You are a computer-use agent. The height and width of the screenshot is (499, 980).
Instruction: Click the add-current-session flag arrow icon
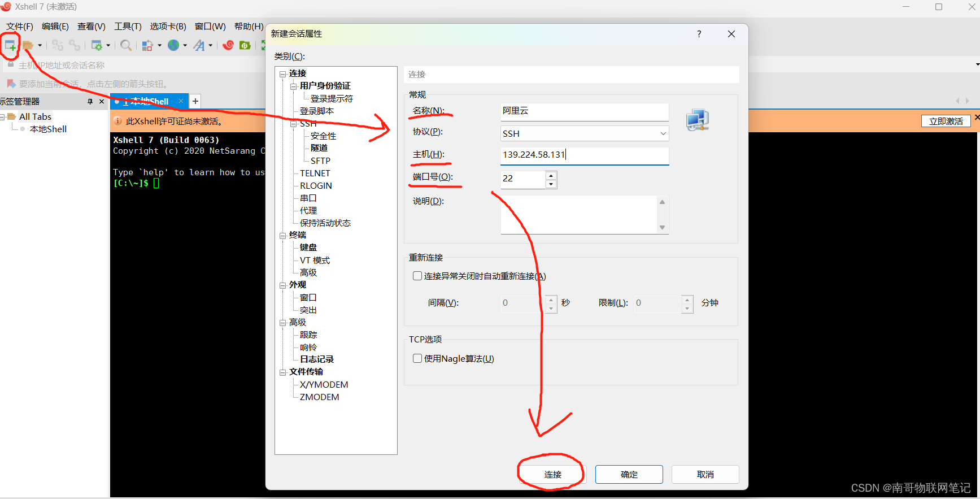[11, 84]
